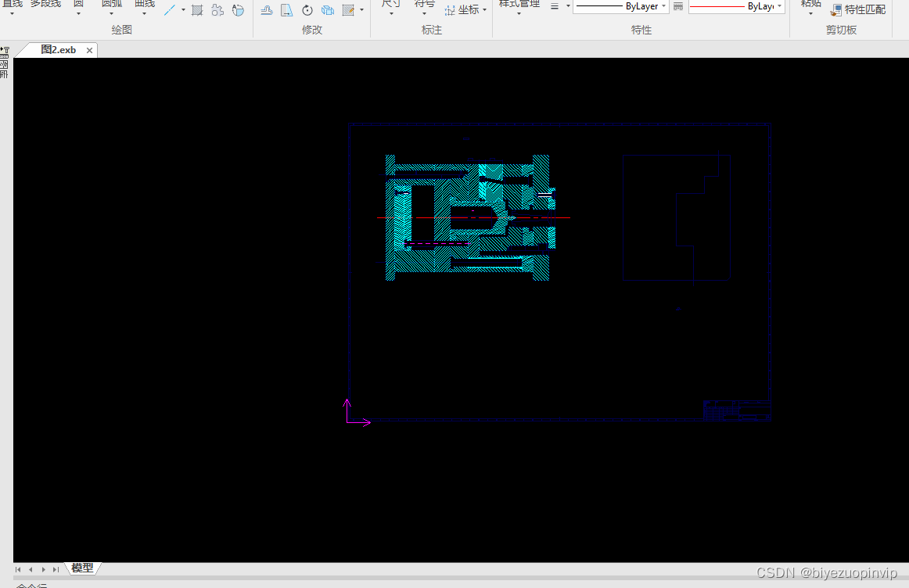
Task: Select the 模型 model tab
Action: pos(82,568)
